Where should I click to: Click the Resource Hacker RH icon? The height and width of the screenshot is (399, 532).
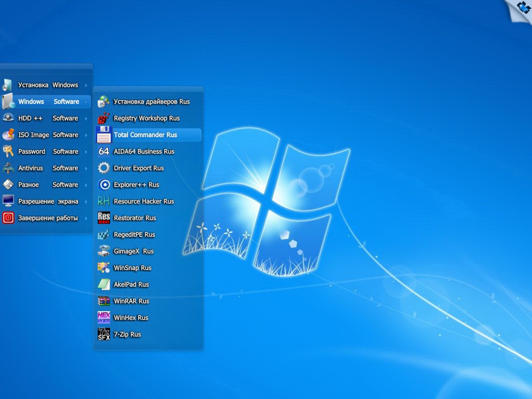tap(104, 201)
